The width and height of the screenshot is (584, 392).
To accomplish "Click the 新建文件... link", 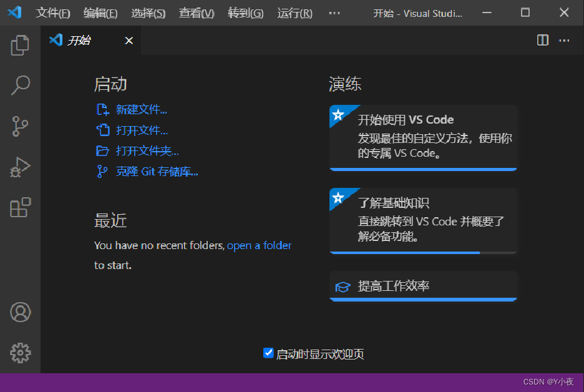I will pyautogui.click(x=141, y=110).
